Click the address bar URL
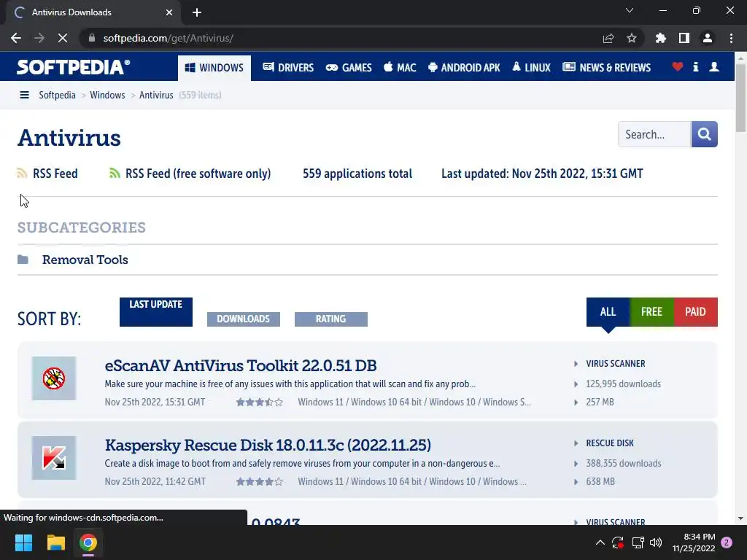 [169, 38]
